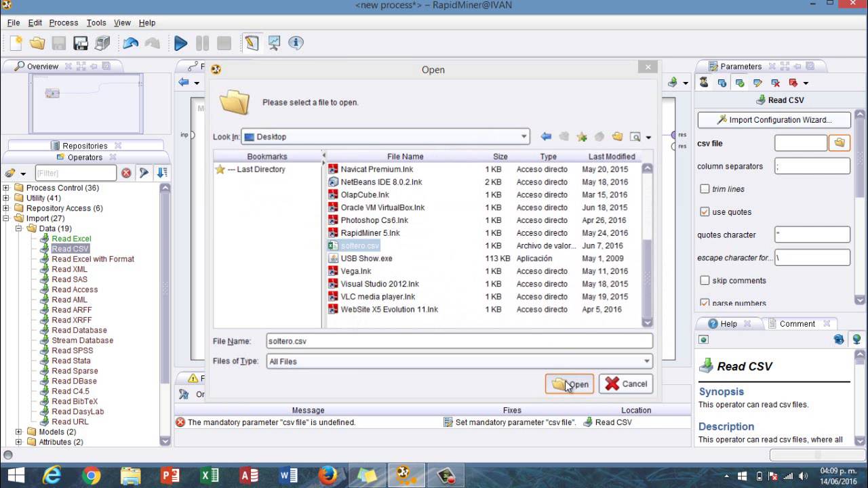Switch to Results perspective chart icon
This screenshot has height=488, width=868.
click(x=274, y=43)
